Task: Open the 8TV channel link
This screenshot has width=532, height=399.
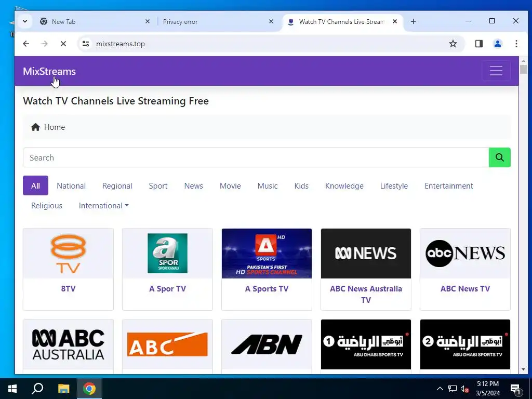Action: click(68, 289)
